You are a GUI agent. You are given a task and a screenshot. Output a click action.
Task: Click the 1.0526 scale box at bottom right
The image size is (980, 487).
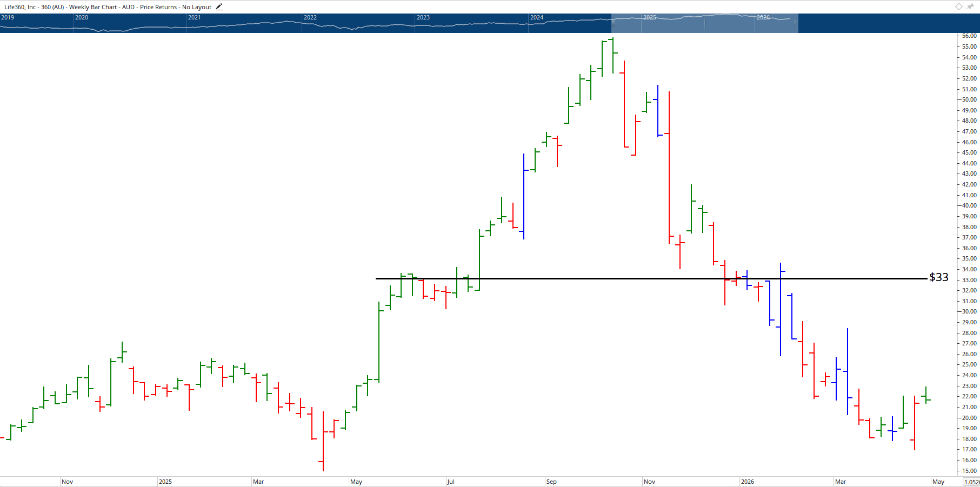[x=971, y=481]
